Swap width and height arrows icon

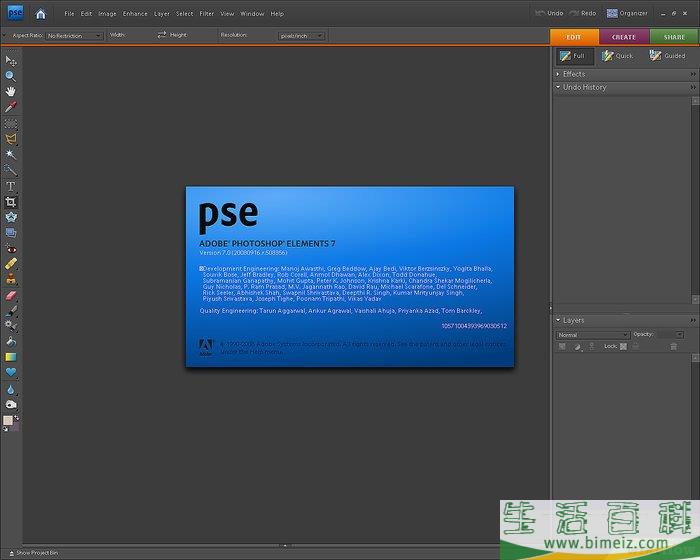(x=162, y=35)
